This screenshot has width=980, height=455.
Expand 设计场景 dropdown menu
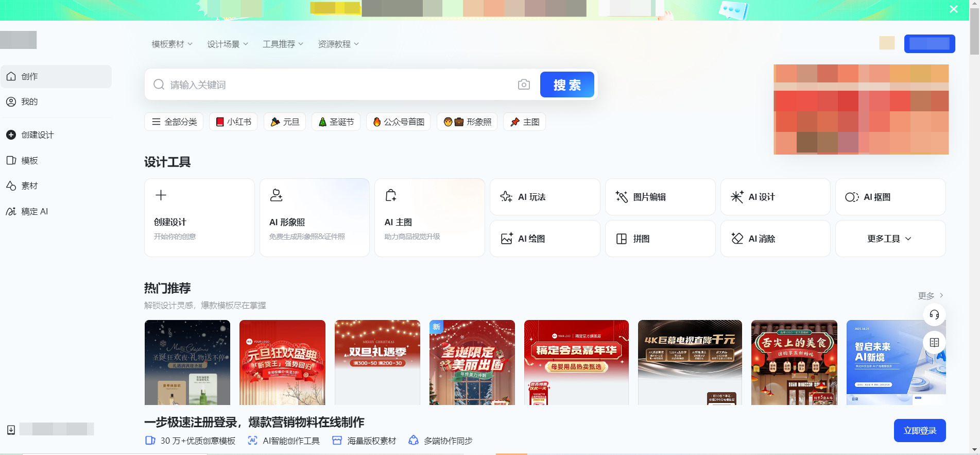pos(228,44)
